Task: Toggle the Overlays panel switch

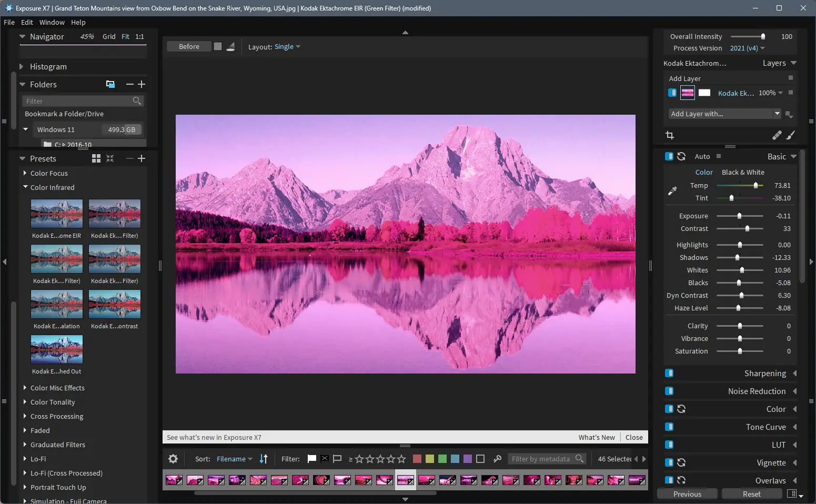Action: click(x=669, y=480)
